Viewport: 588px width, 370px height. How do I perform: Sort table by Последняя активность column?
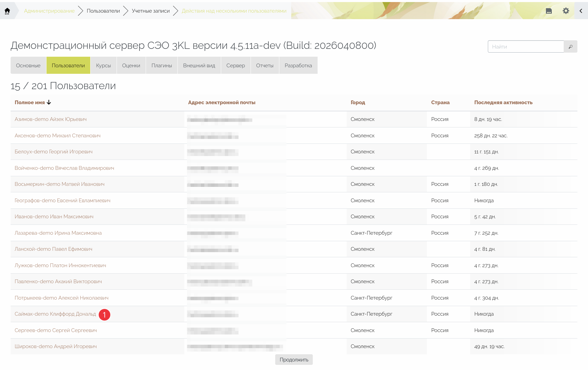(503, 102)
